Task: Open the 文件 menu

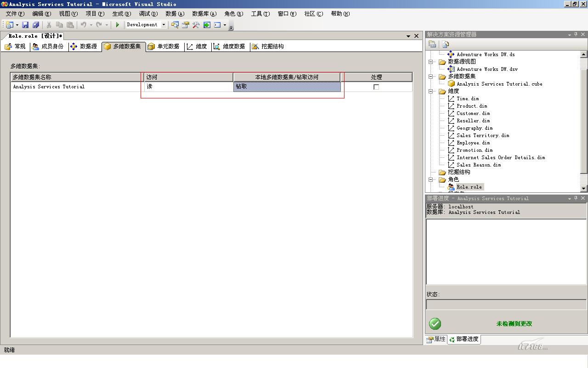Action: click(15, 14)
